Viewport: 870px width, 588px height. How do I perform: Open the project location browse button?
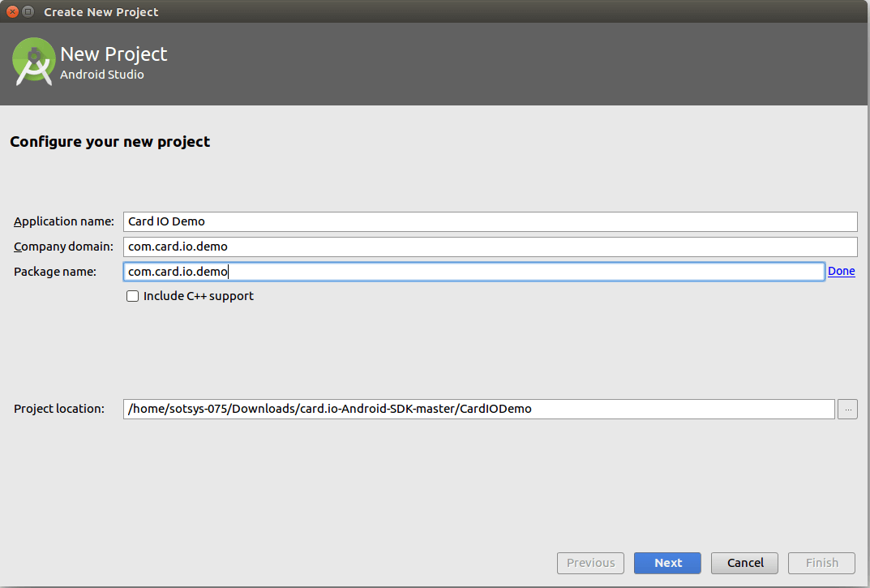click(847, 410)
